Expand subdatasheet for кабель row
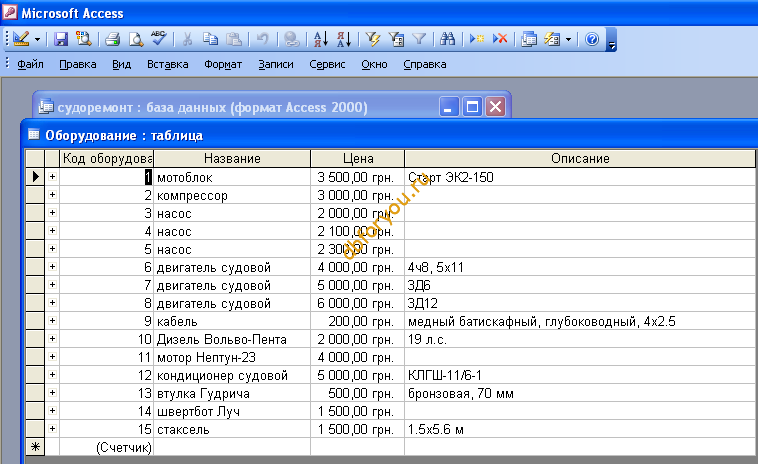This screenshot has width=758, height=464. coord(52,321)
